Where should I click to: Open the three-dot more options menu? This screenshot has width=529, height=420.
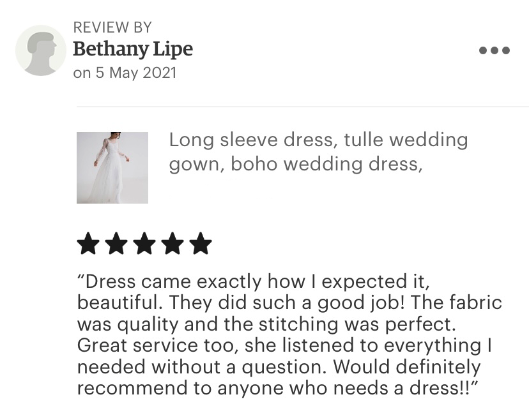coord(494,50)
